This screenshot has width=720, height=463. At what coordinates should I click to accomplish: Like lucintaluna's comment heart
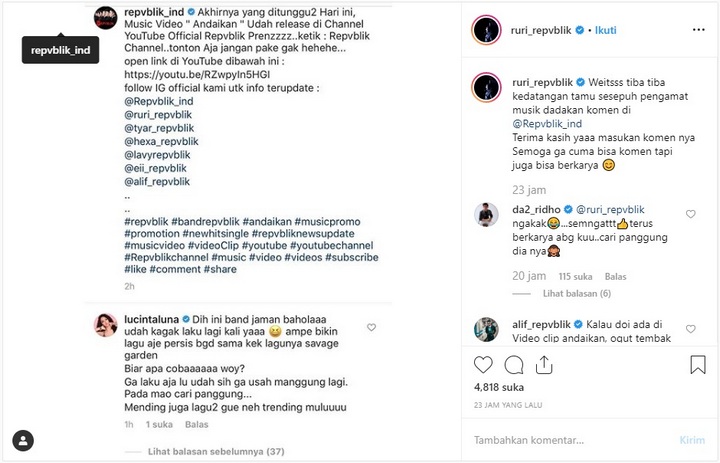point(372,327)
